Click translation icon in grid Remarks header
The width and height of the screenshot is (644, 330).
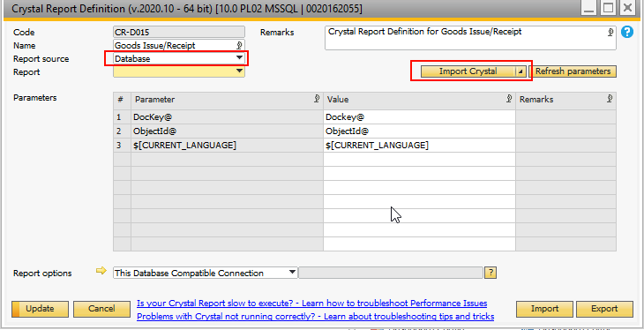pos(610,99)
